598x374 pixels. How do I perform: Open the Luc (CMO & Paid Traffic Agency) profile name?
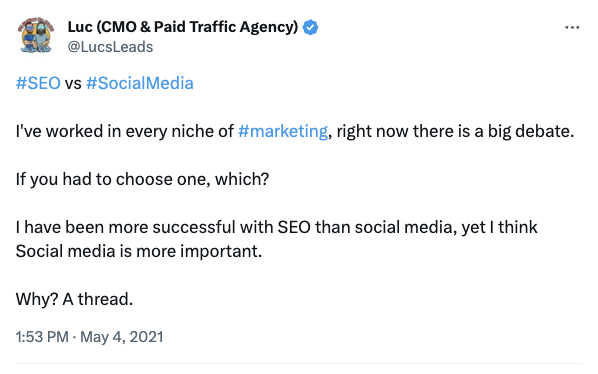[183, 27]
